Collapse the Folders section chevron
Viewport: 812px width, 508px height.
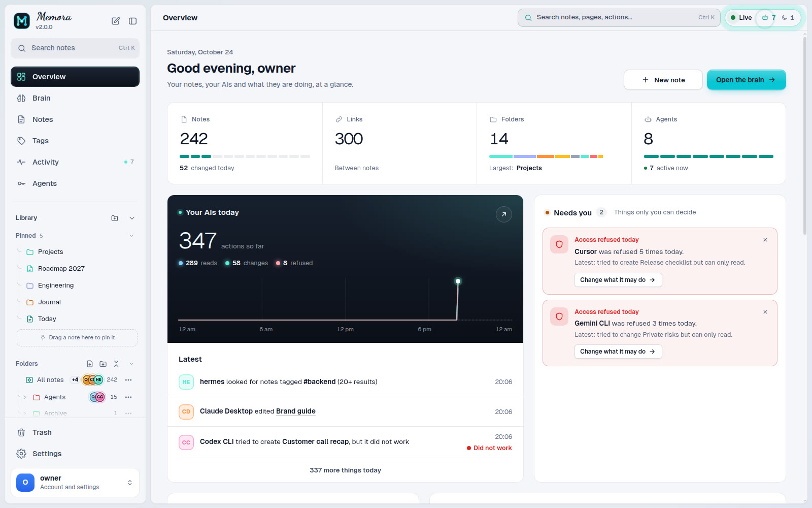(131, 364)
